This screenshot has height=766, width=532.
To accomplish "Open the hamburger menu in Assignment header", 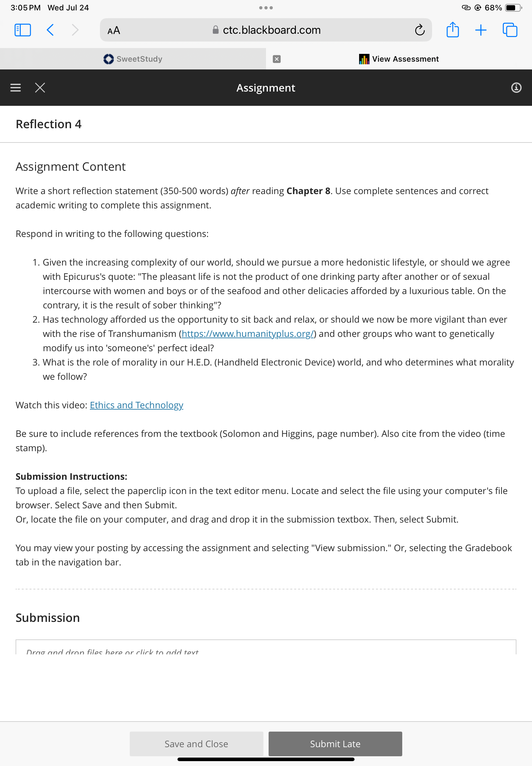I will [x=15, y=88].
